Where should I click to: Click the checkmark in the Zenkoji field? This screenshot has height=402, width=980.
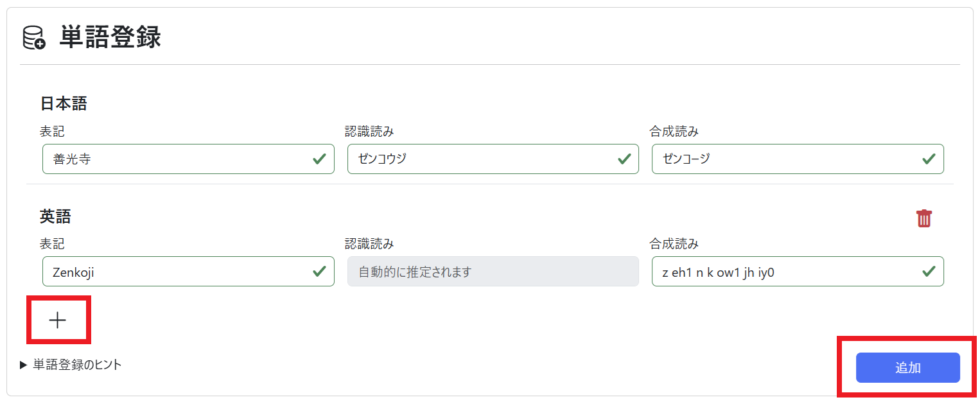319,271
